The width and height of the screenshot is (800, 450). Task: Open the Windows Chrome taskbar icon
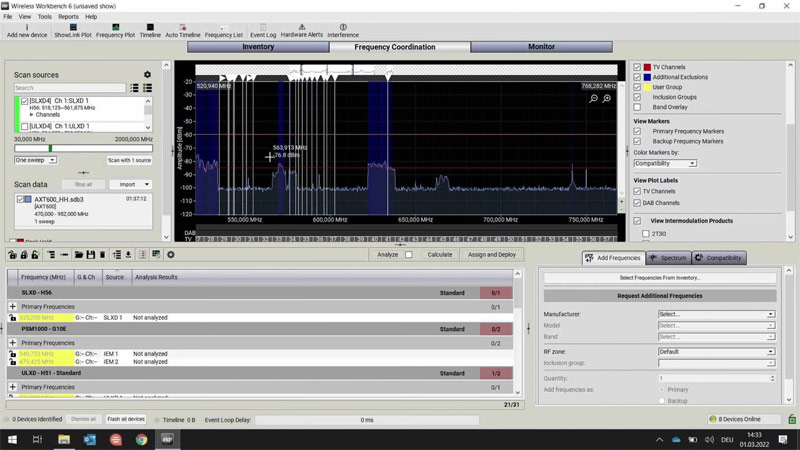tap(141, 439)
